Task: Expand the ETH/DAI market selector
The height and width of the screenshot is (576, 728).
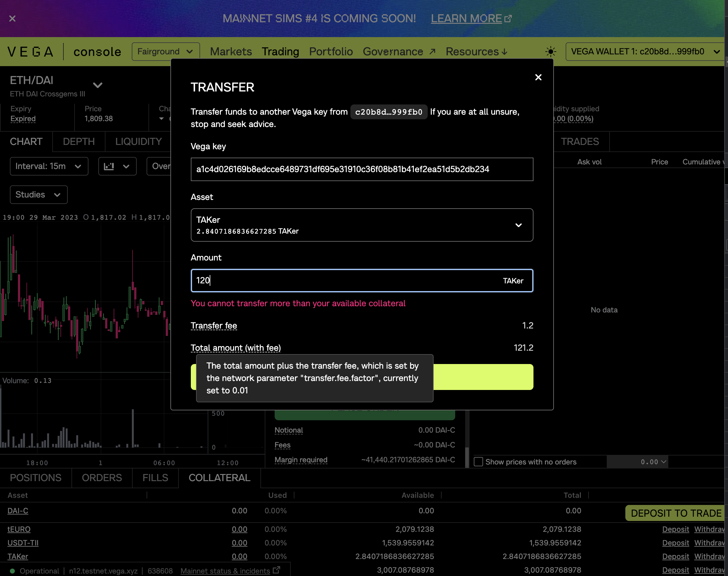Action: tap(97, 85)
